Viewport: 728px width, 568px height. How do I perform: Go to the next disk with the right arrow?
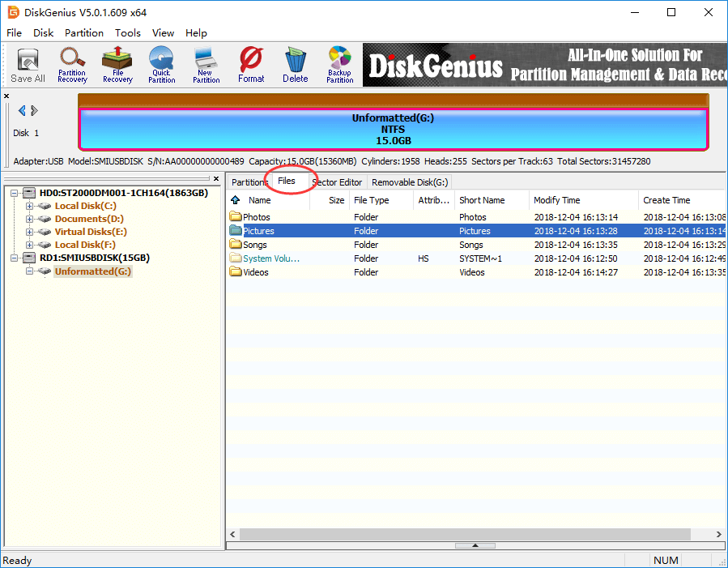[34, 110]
